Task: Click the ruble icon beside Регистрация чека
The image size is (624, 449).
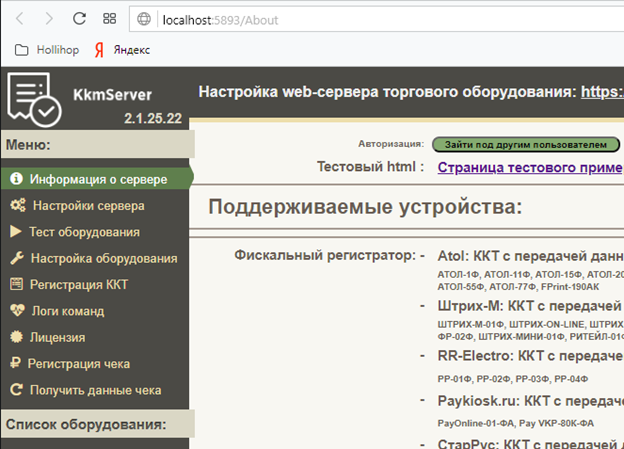Action: click(15, 363)
